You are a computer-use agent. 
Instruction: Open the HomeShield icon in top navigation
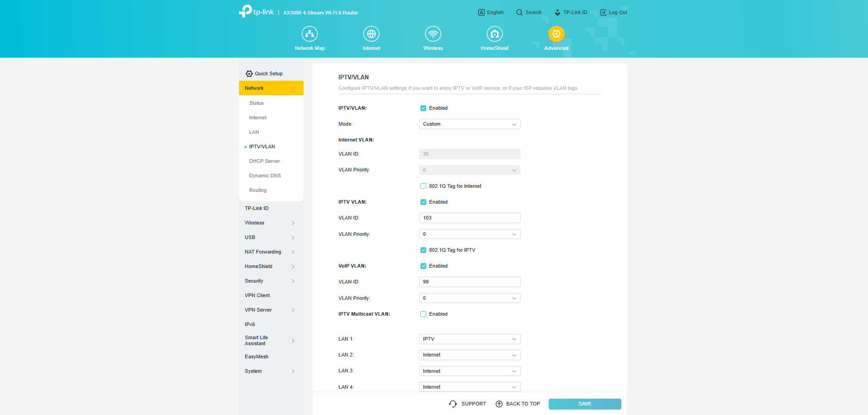(x=495, y=34)
